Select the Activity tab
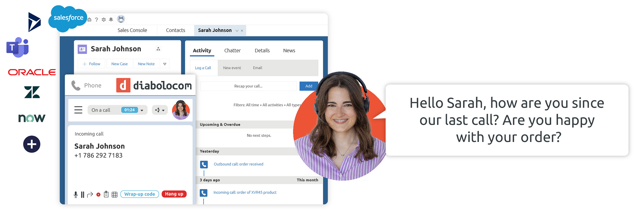644x216 pixels. 202,51
